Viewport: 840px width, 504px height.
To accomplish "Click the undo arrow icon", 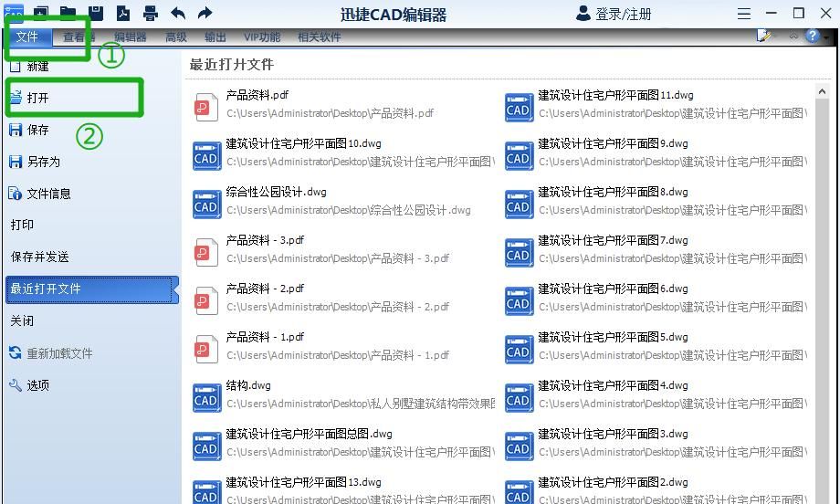I will (x=178, y=13).
